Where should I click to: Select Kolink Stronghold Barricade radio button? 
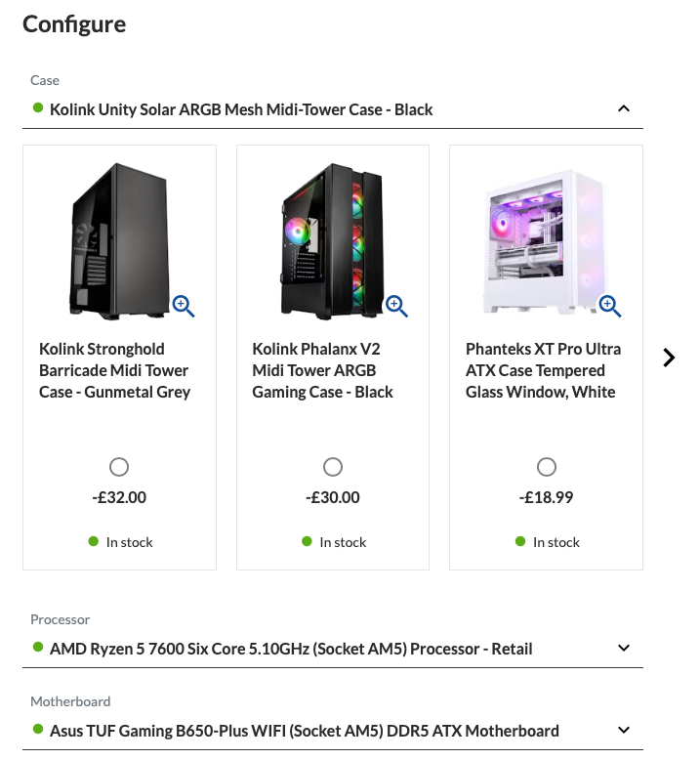(119, 467)
